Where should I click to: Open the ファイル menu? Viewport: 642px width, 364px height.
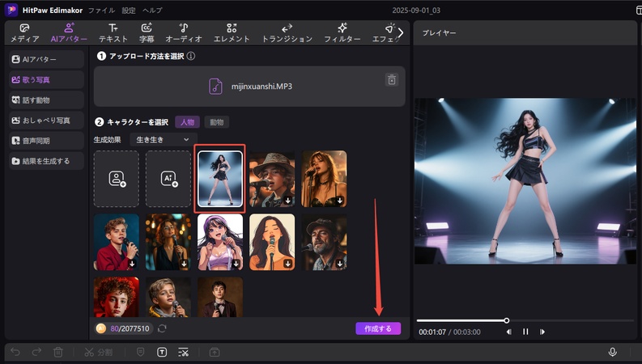point(101,11)
